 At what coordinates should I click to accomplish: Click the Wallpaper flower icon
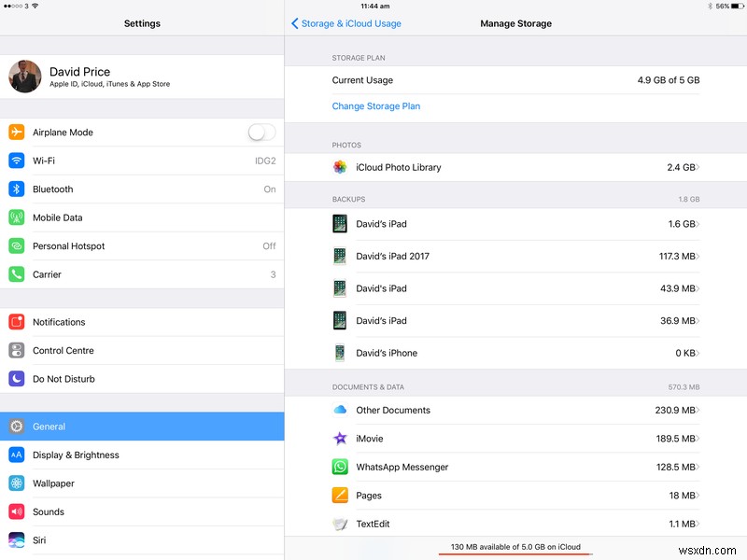(x=17, y=483)
